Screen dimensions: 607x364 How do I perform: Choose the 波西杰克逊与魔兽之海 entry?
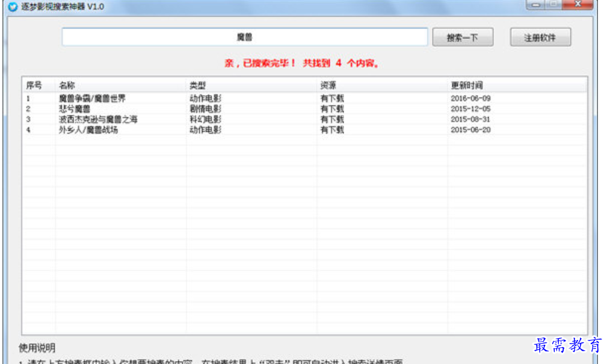point(98,119)
